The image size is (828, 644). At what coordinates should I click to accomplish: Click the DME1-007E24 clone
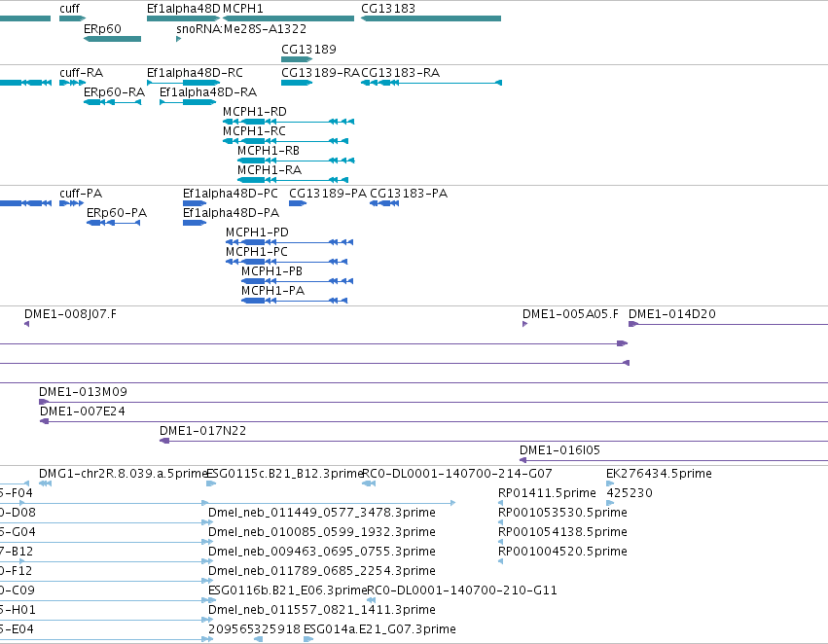[434, 421]
